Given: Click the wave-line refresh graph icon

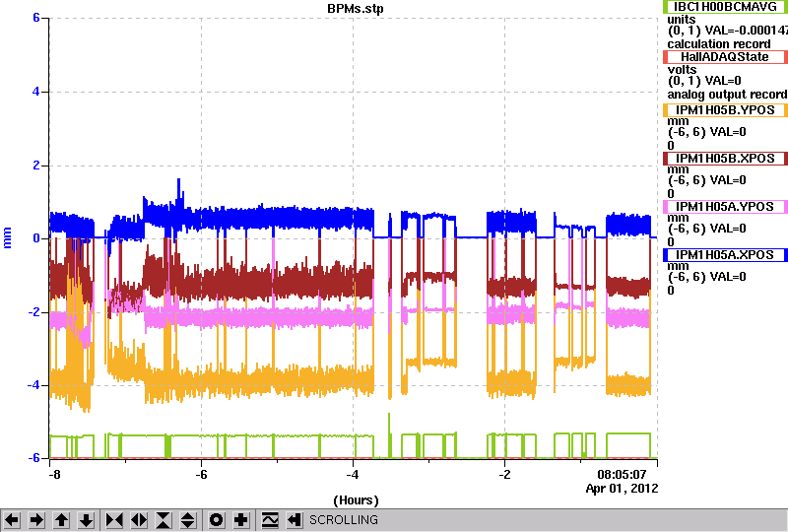Looking at the screenshot, I should 270,520.
